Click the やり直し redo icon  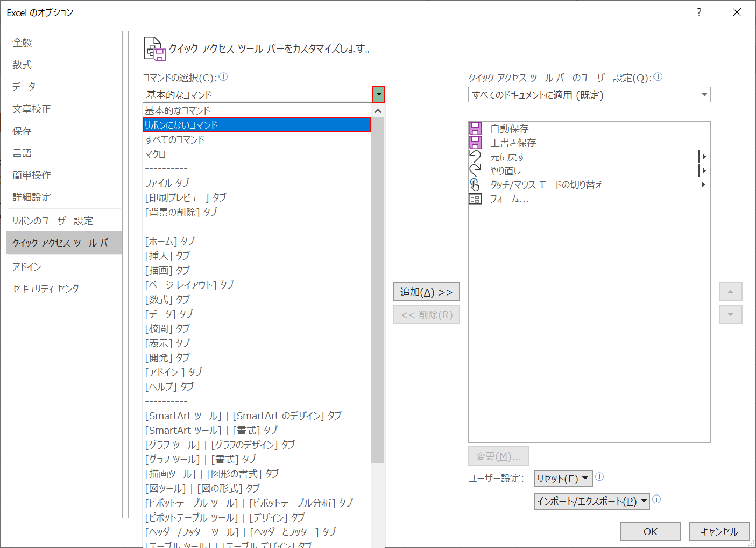(x=475, y=170)
